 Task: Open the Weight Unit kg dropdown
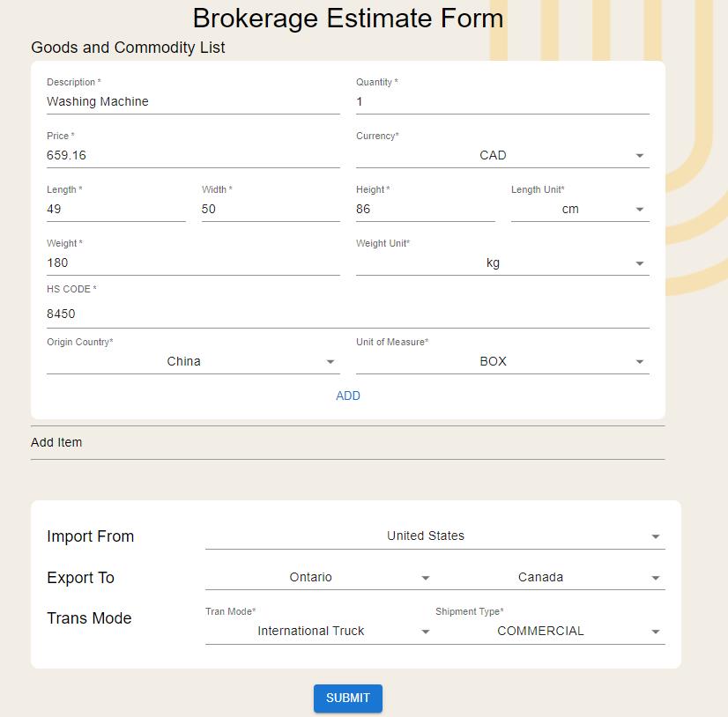pos(502,263)
